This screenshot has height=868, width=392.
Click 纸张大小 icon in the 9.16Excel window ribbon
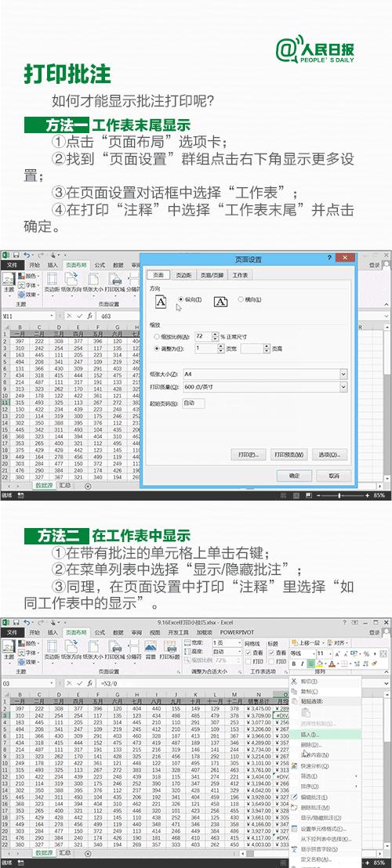click(x=92, y=647)
